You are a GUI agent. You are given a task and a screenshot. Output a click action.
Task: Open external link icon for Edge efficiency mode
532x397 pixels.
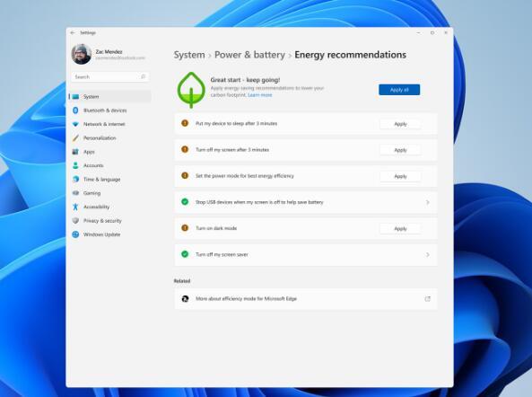428,299
